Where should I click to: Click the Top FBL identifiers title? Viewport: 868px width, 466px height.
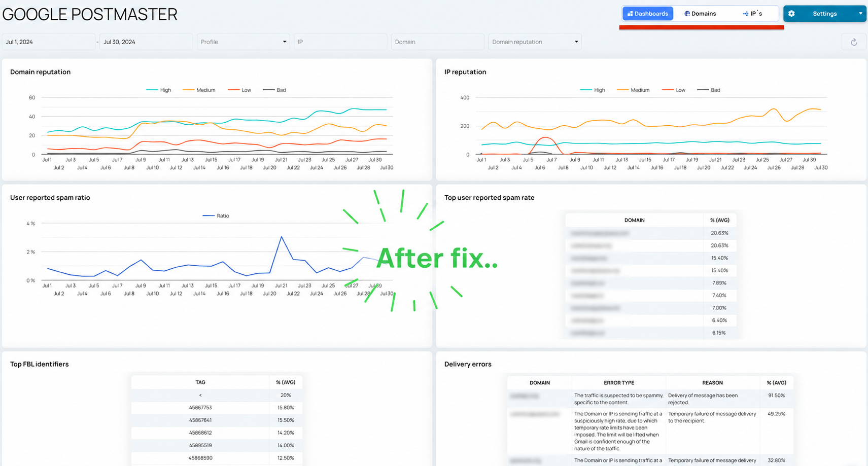(40, 364)
